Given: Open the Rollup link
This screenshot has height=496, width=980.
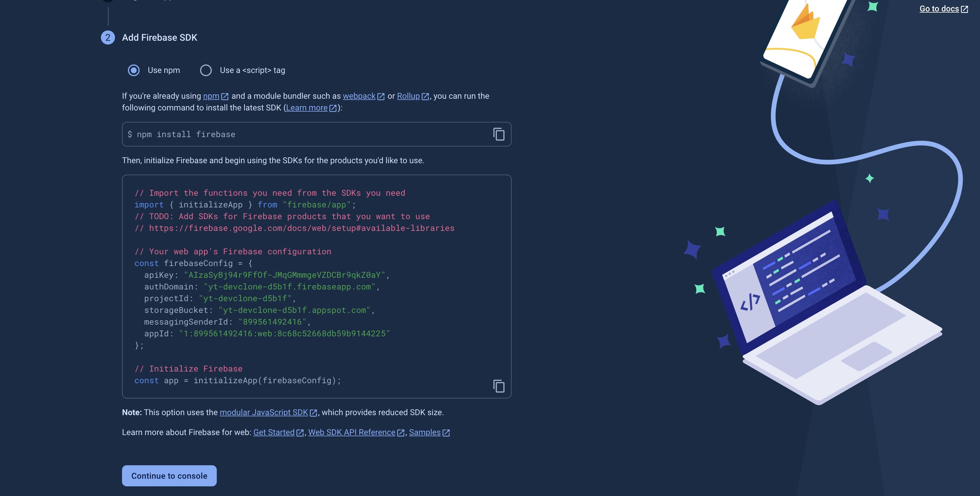Looking at the screenshot, I should coord(408,96).
